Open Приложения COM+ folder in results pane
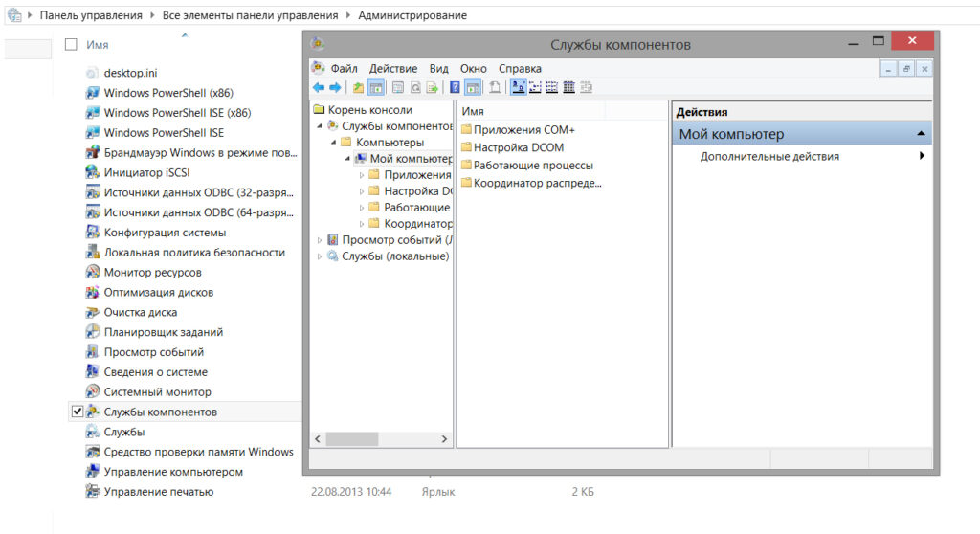The image size is (980, 534). click(518, 130)
